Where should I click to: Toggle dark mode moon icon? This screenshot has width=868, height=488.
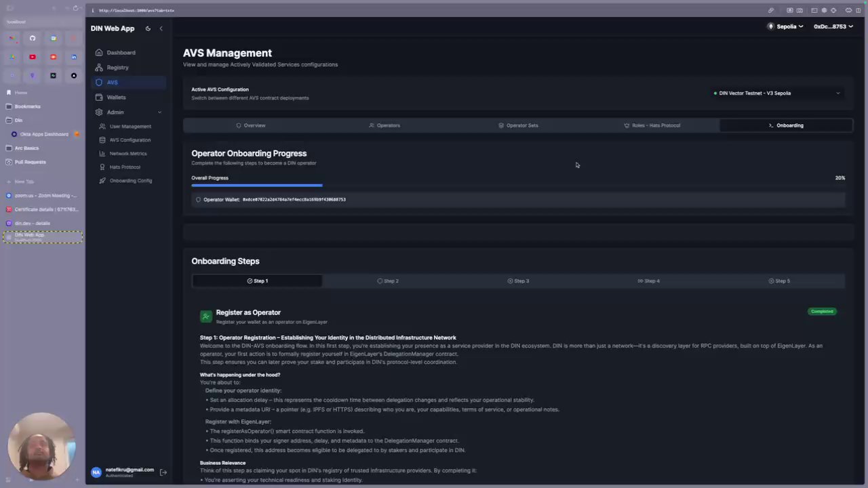148,28
